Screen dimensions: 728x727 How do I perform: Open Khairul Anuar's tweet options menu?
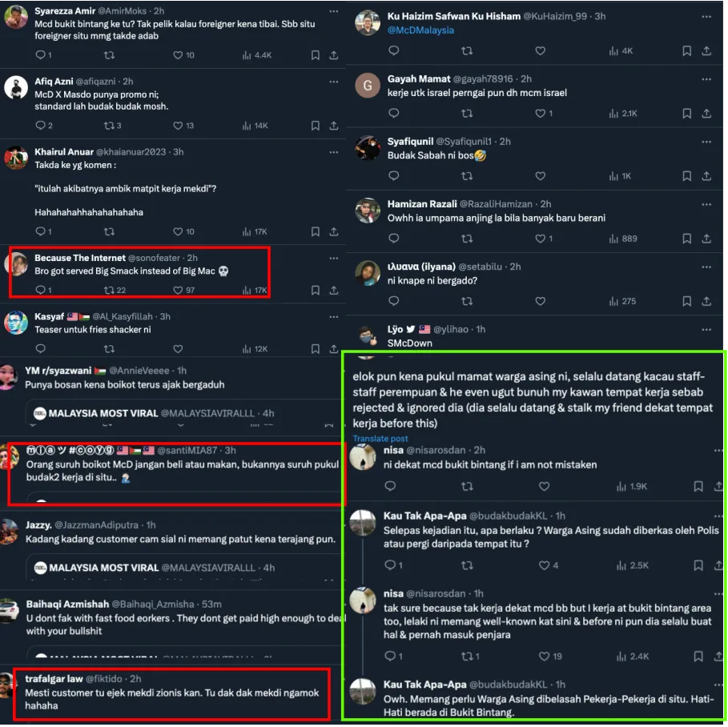pyautogui.click(x=334, y=152)
